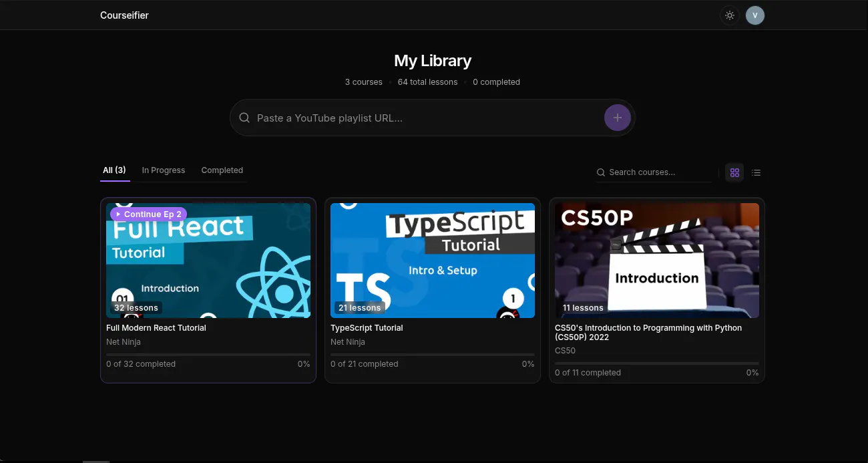Click the 32 lessons badge
This screenshot has height=463, width=868.
coord(136,308)
